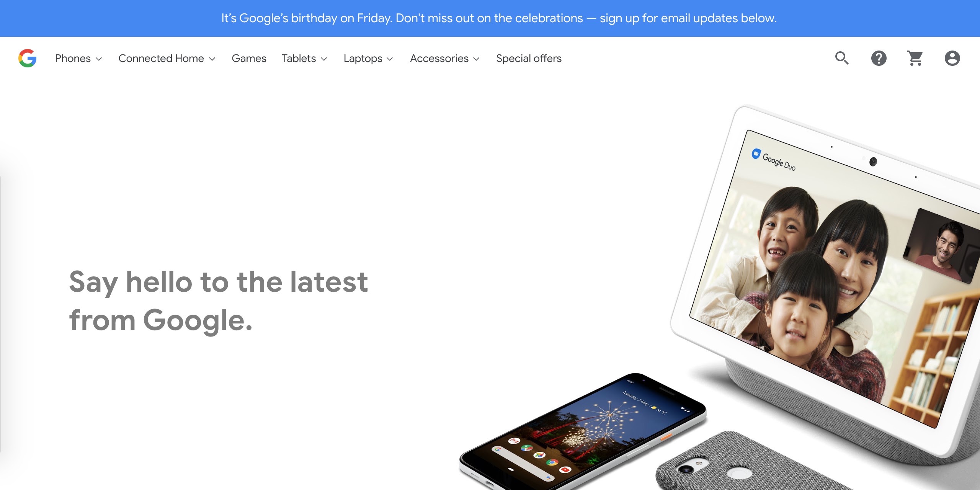Expand the Connected Home dropdown

(167, 59)
